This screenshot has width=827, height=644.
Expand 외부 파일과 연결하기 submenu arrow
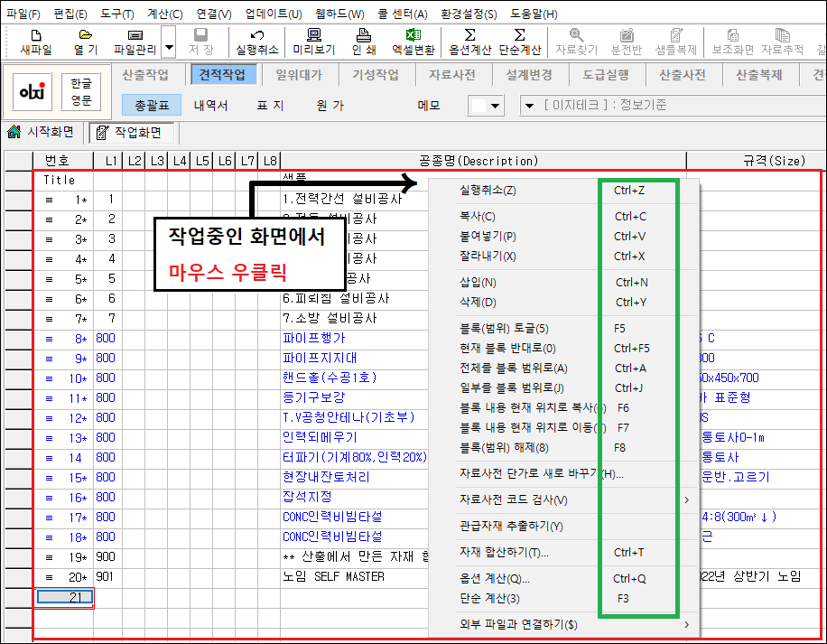686,625
